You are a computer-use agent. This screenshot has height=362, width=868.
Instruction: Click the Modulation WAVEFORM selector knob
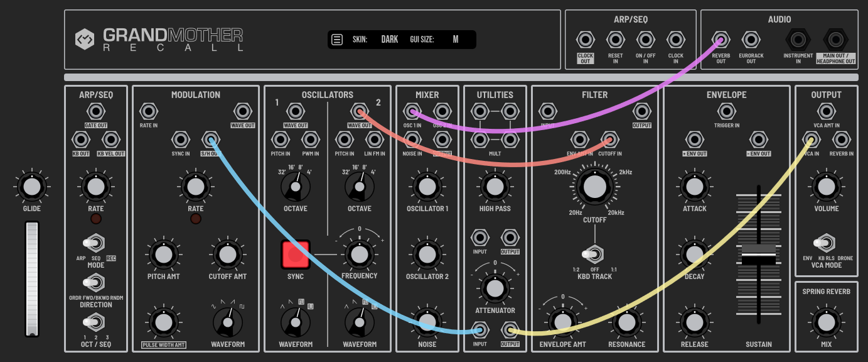pyautogui.click(x=227, y=322)
